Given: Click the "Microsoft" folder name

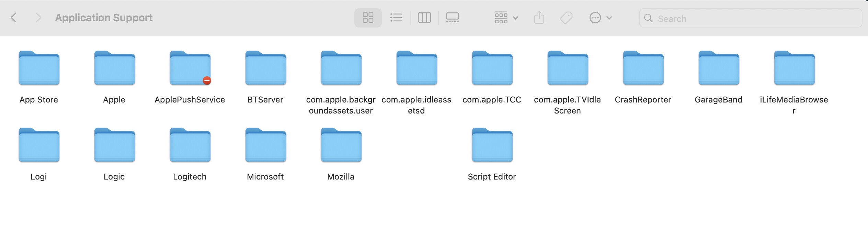Looking at the screenshot, I should (x=265, y=177).
